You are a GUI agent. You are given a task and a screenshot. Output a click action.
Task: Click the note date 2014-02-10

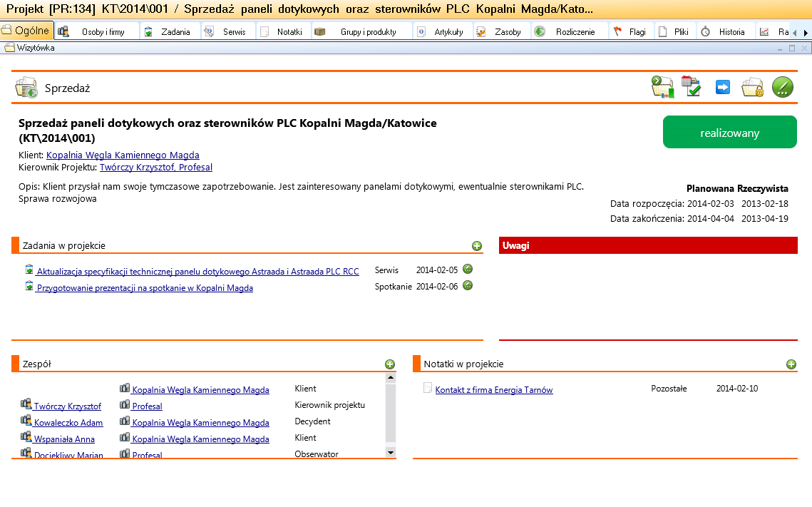coord(737,389)
